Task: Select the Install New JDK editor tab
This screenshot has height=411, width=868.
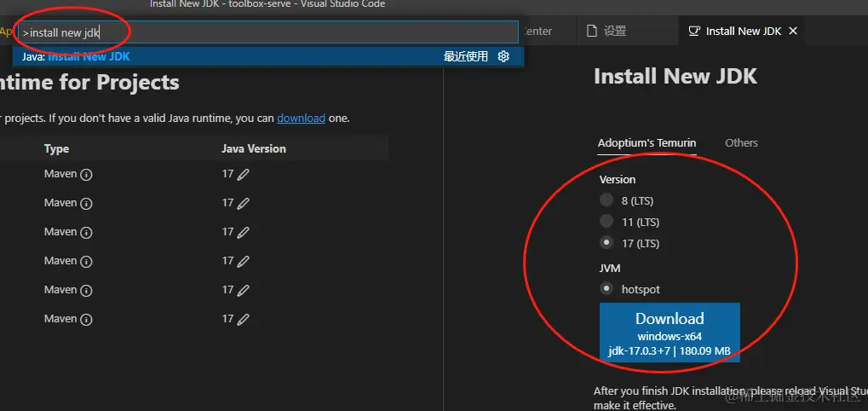Action: (742, 31)
